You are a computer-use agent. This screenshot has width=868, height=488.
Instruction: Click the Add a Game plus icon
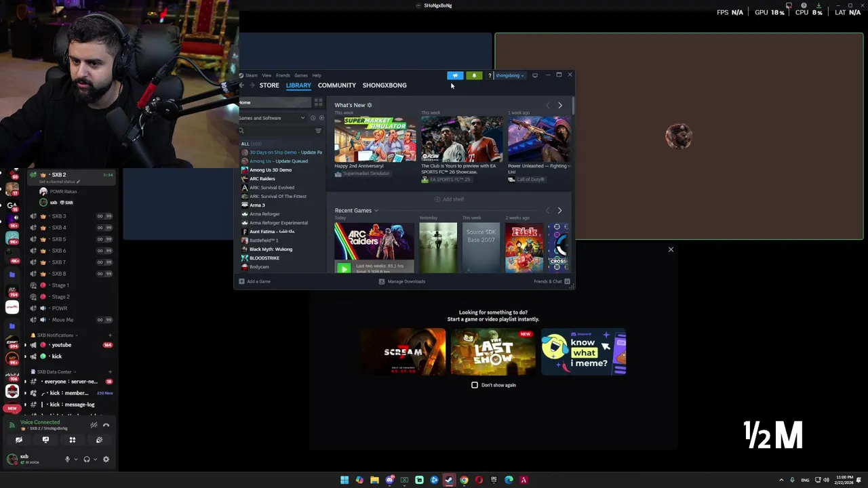tap(241, 281)
